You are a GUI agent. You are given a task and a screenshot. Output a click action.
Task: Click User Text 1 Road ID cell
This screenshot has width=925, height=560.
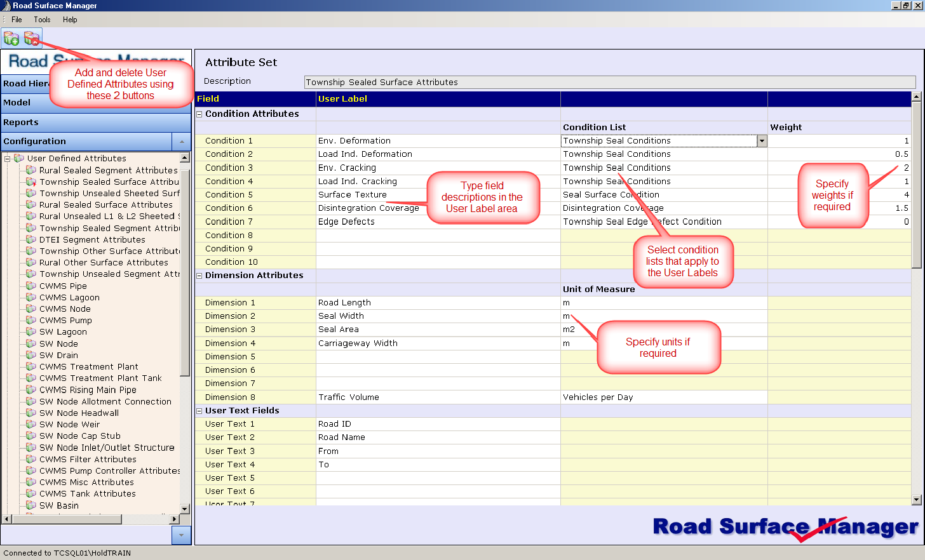pyautogui.click(x=438, y=424)
